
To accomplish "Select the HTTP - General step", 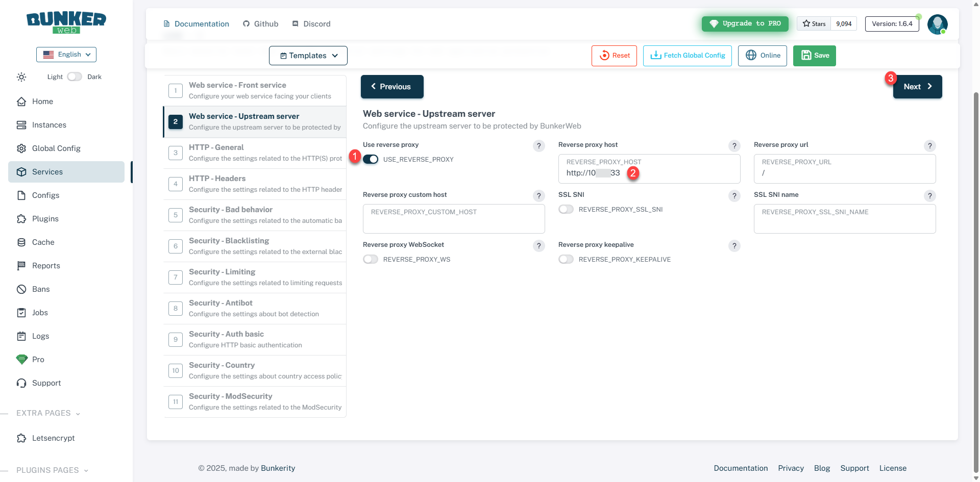I will [255, 153].
